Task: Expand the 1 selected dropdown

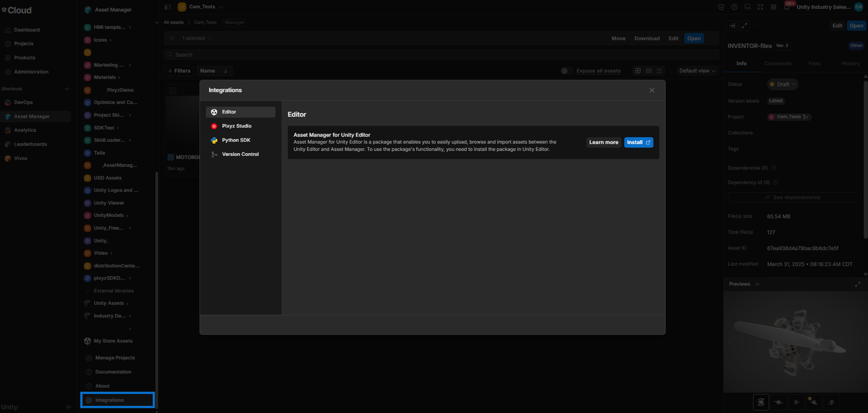Action: (x=196, y=38)
